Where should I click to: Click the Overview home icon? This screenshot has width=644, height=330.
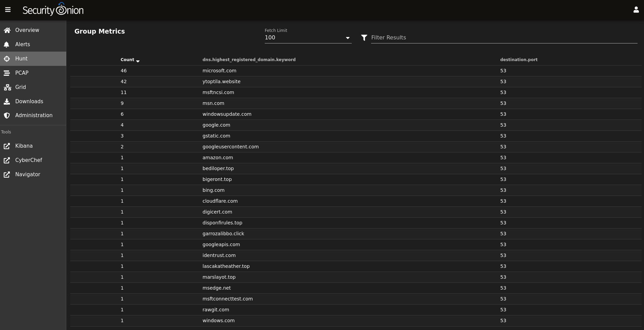(7, 30)
